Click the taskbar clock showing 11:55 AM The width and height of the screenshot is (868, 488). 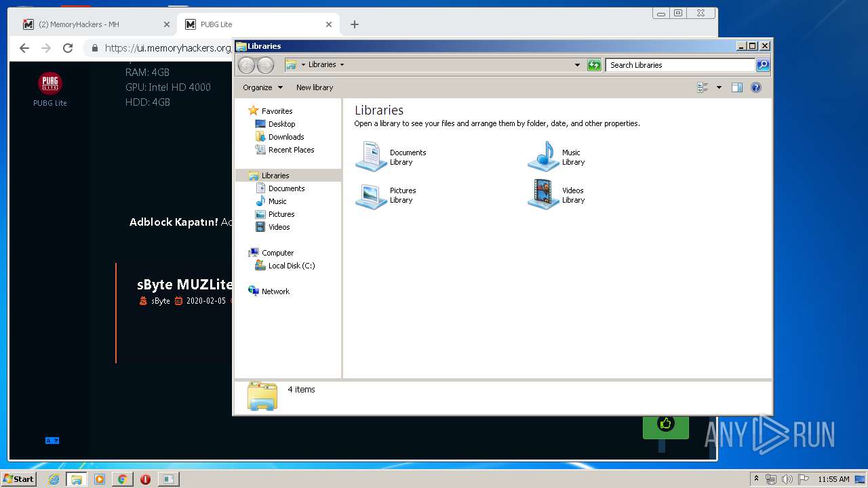tap(833, 479)
